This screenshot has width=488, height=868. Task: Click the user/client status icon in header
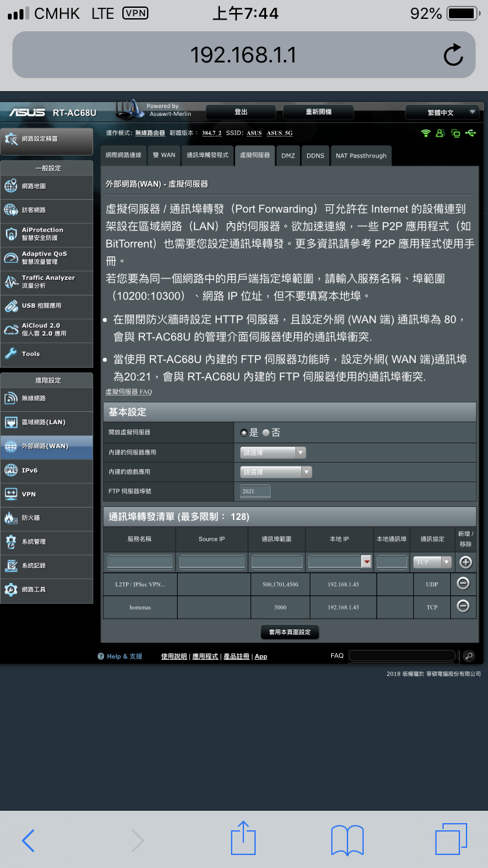pyautogui.click(x=441, y=133)
